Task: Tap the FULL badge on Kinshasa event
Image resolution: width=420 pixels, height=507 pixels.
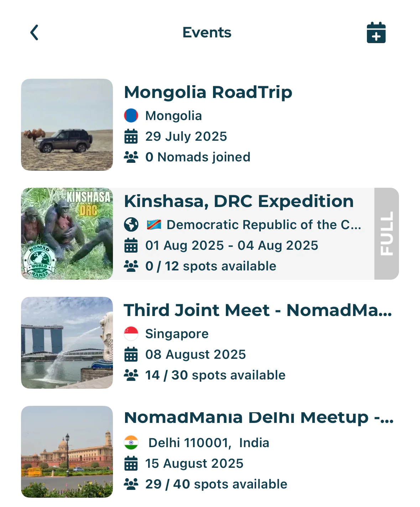Action: tap(387, 234)
